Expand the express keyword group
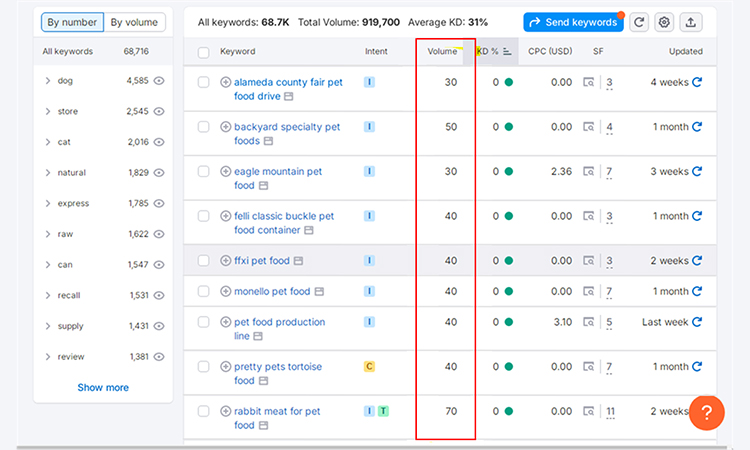 (x=48, y=203)
